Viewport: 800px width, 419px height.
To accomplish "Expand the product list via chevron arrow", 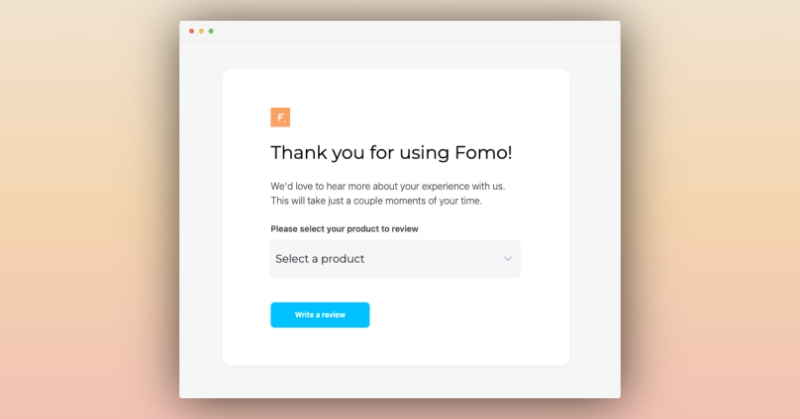I will [508, 259].
